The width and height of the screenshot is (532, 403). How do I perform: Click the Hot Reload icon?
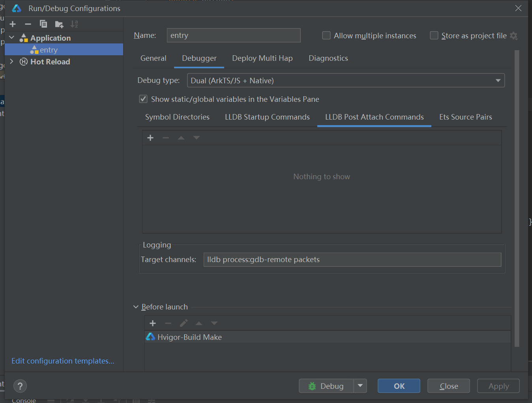click(24, 62)
